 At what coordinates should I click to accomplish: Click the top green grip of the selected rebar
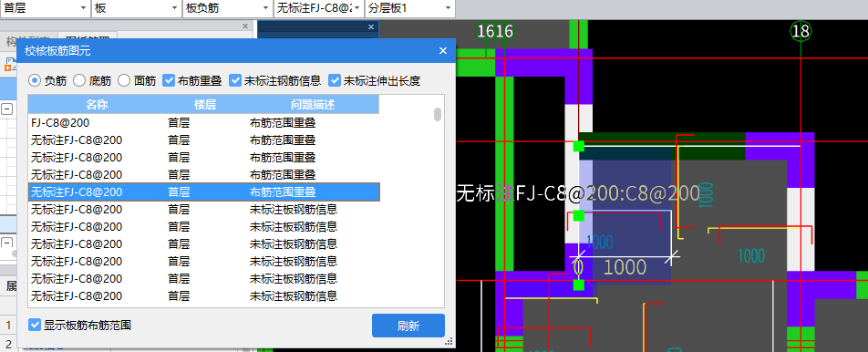pyautogui.click(x=578, y=146)
